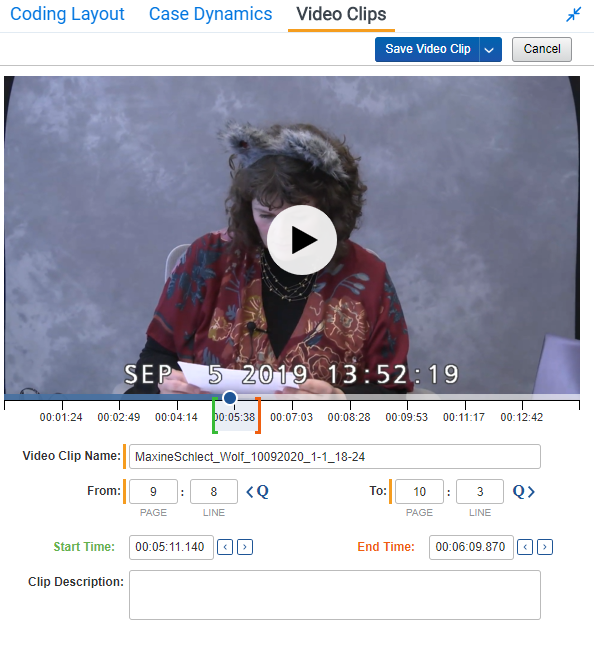Click the 00:02:49 timeline tick
594x650 pixels.
(119, 417)
